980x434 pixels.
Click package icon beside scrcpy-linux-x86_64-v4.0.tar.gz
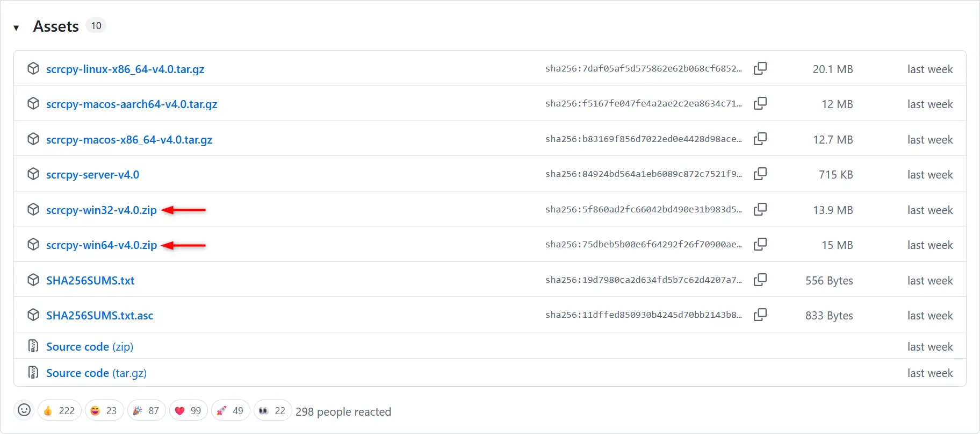click(33, 68)
